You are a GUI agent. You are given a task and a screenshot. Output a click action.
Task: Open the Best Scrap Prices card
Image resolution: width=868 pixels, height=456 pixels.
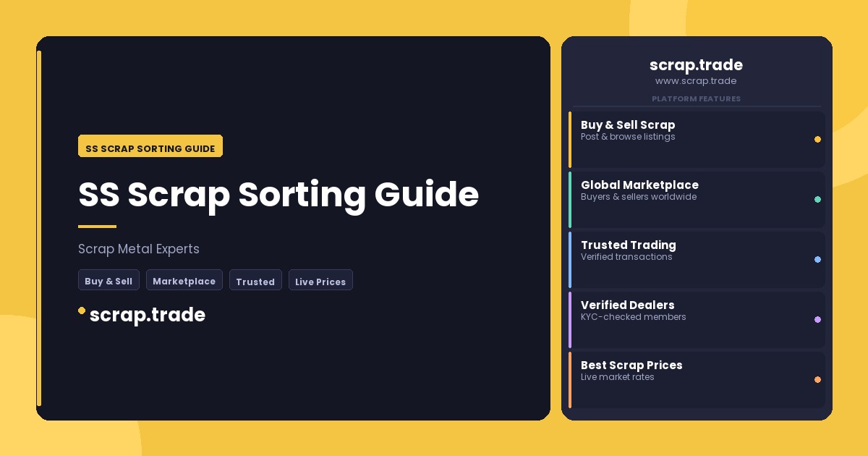[x=697, y=379]
